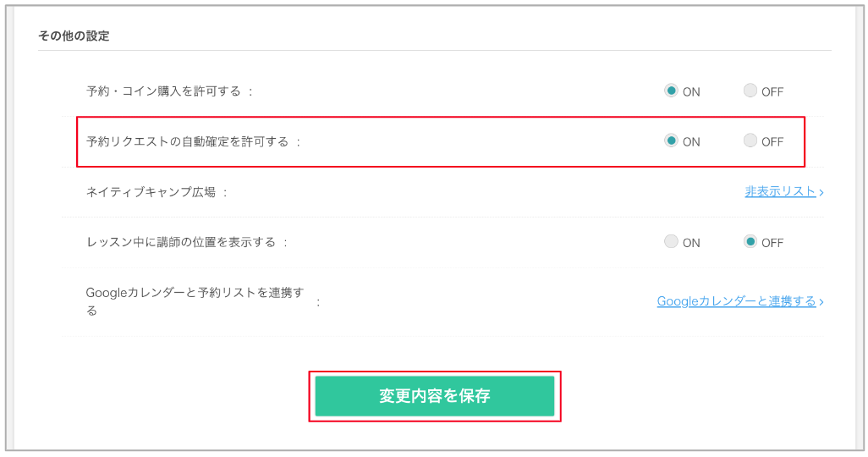This screenshot has height=457, width=868.
Task: Open the Googleカレンダーと連携する link
Action: pyautogui.click(x=737, y=301)
